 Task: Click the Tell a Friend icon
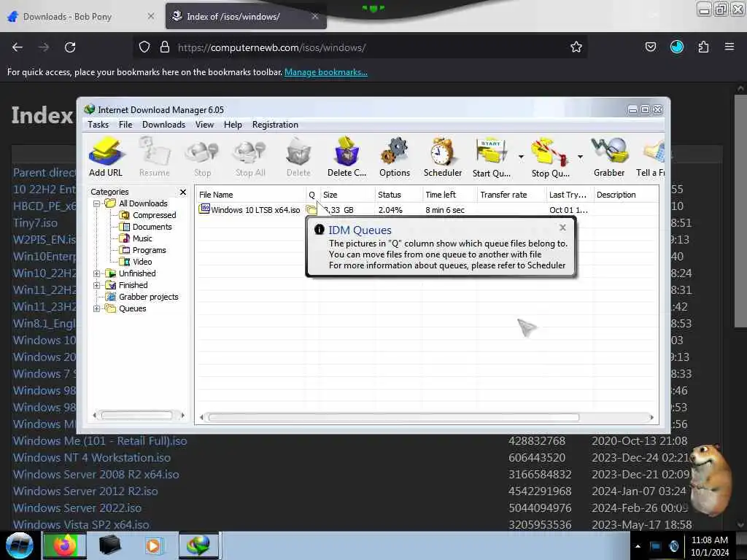click(651, 157)
